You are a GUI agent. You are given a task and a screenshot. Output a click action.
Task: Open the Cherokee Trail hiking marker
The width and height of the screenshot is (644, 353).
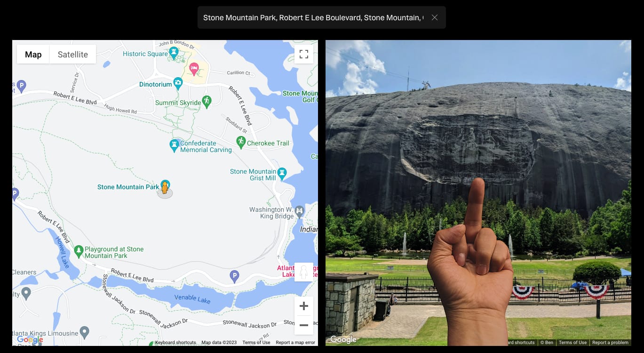pyautogui.click(x=241, y=142)
